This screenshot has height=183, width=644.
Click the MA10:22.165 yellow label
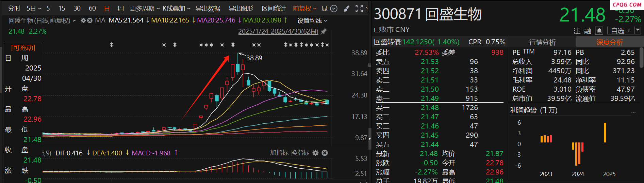pos(170,20)
